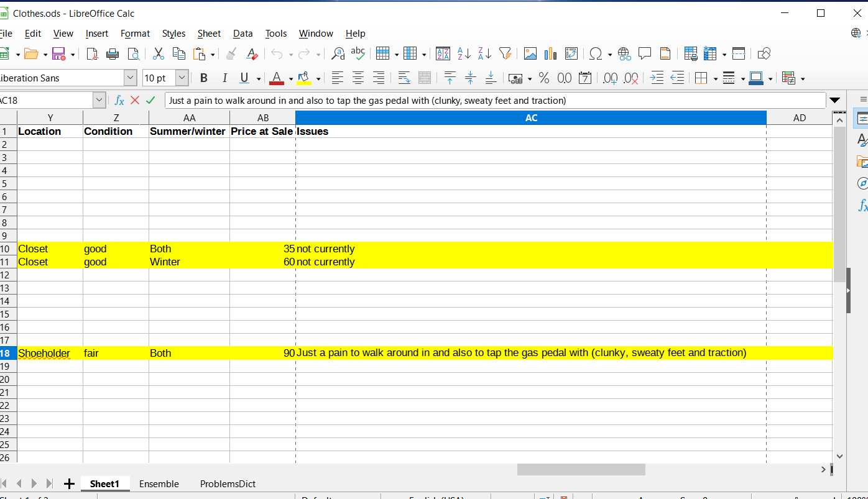
Task: Select row 18 header
Action: [x=7, y=353]
